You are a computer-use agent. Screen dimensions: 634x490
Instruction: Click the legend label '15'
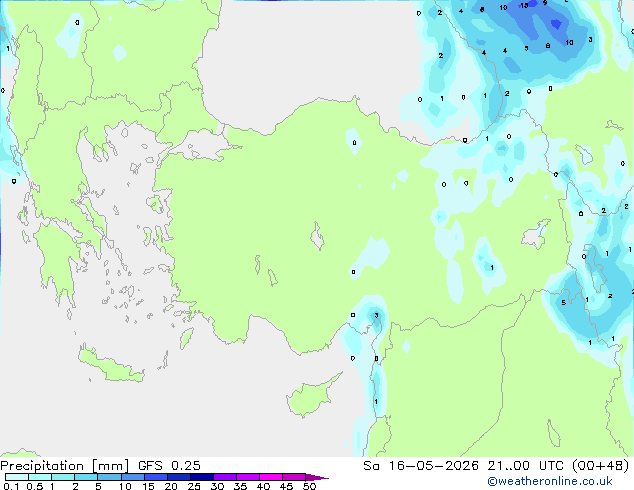148,486
